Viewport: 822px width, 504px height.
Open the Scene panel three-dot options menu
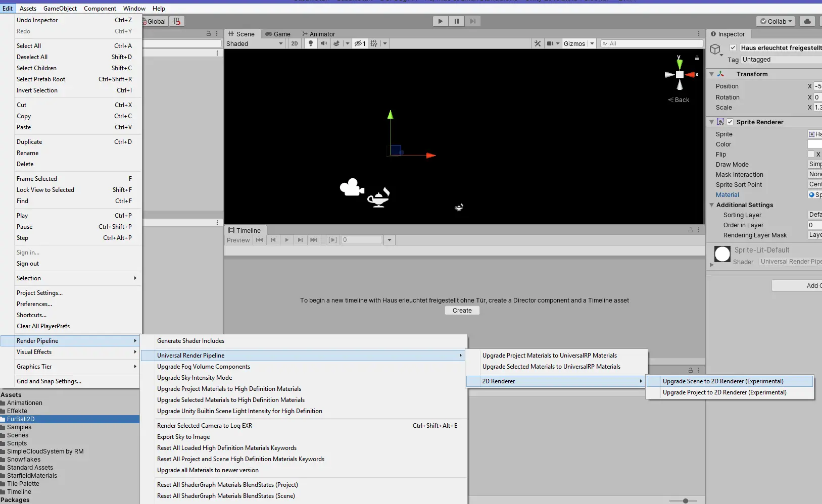699,34
